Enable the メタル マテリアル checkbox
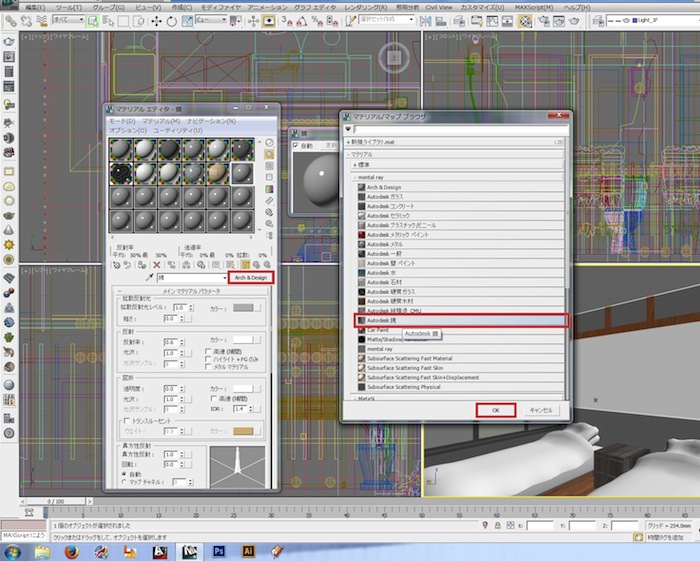 coord(208,366)
